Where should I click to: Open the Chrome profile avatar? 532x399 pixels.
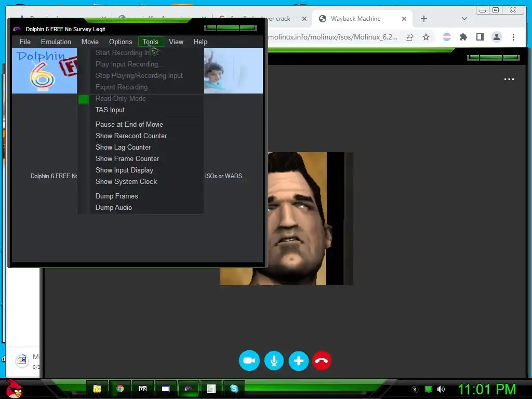click(x=496, y=37)
